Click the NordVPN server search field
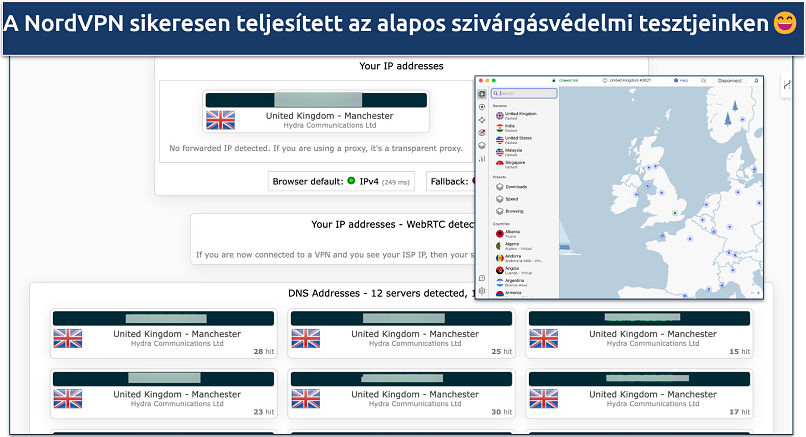Image resolution: width=806 pixels, height=437 pixels. [x=523, y=93]
